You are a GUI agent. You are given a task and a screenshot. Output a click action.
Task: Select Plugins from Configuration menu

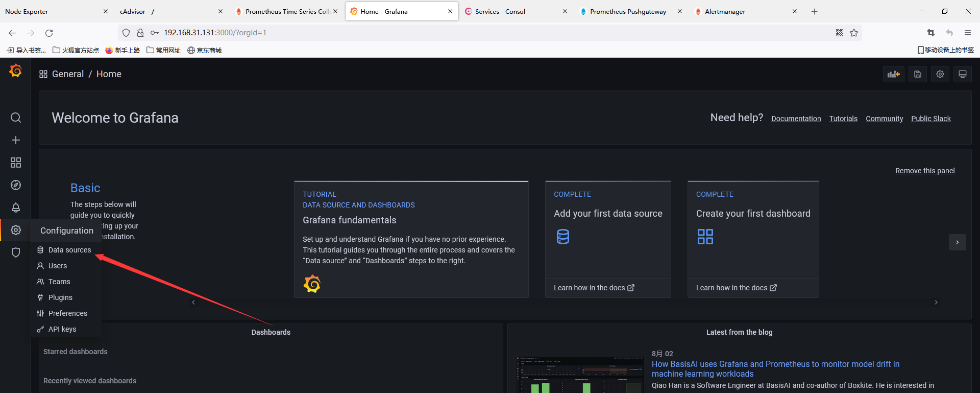(66, 297)
